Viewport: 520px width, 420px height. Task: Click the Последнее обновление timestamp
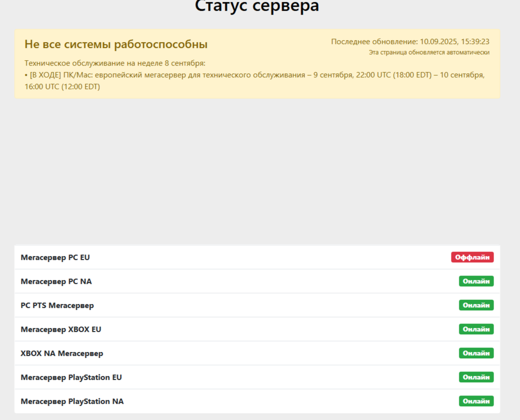pyautogui.click(x=410, y=42)
